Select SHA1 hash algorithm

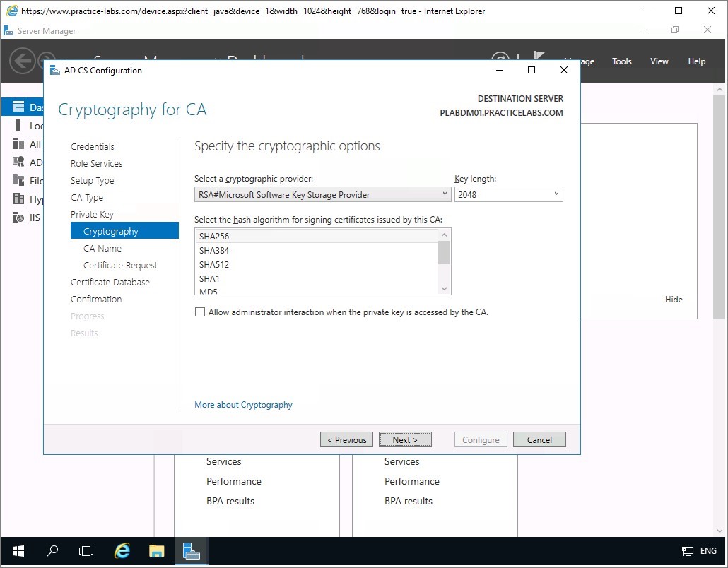[317, 279]
